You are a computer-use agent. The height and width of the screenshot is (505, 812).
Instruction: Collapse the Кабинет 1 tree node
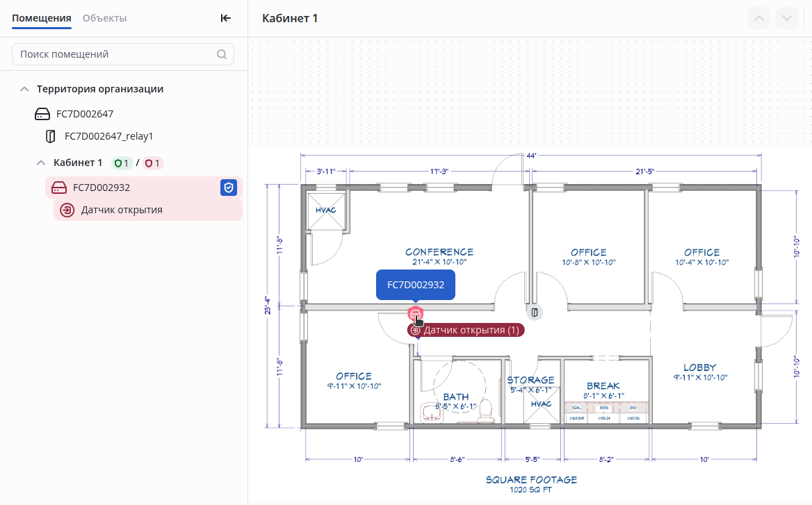click(x=41, y=163)
